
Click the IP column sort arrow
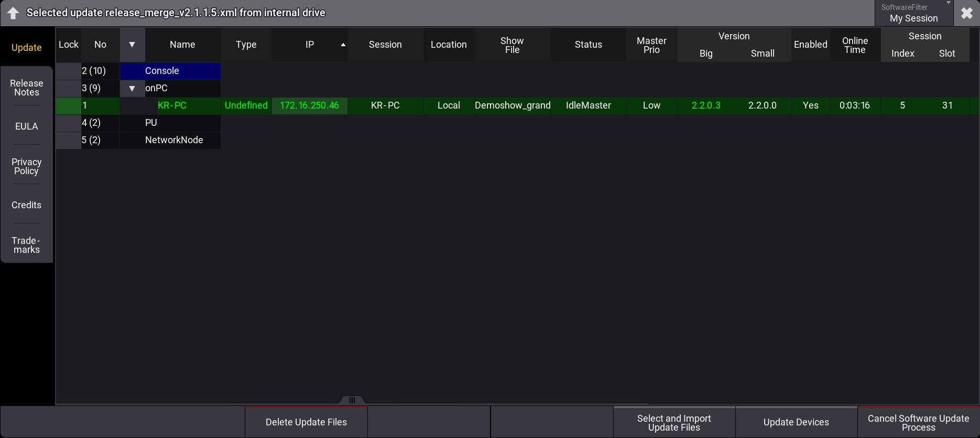[343, 45]
